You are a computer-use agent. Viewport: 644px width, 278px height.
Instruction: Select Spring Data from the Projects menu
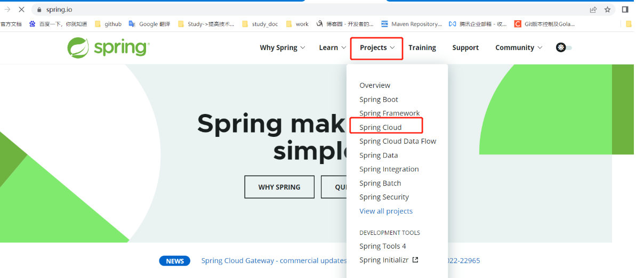tap(379, 156)
